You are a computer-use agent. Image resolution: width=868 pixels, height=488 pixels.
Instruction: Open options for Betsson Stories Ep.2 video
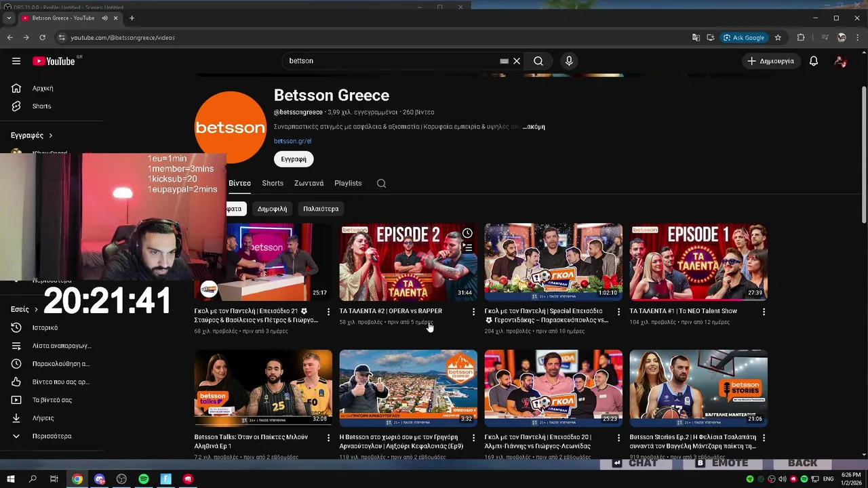coord(764,438)
